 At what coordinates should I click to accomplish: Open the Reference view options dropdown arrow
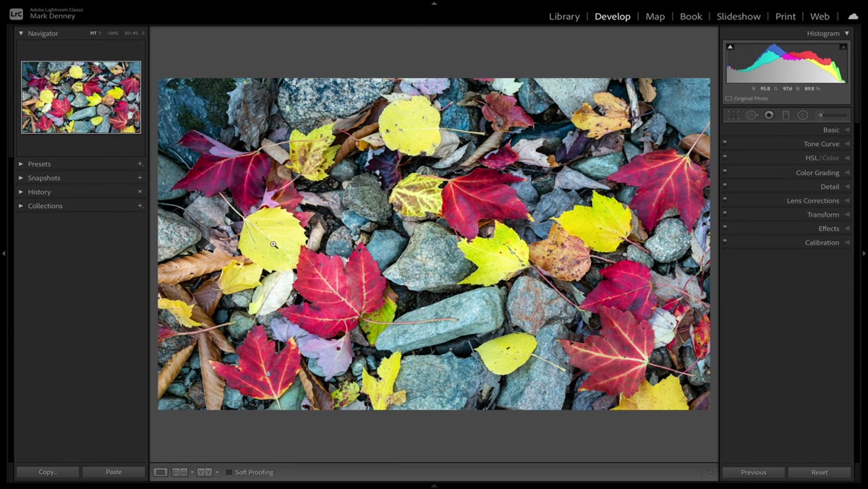(192, 472)
